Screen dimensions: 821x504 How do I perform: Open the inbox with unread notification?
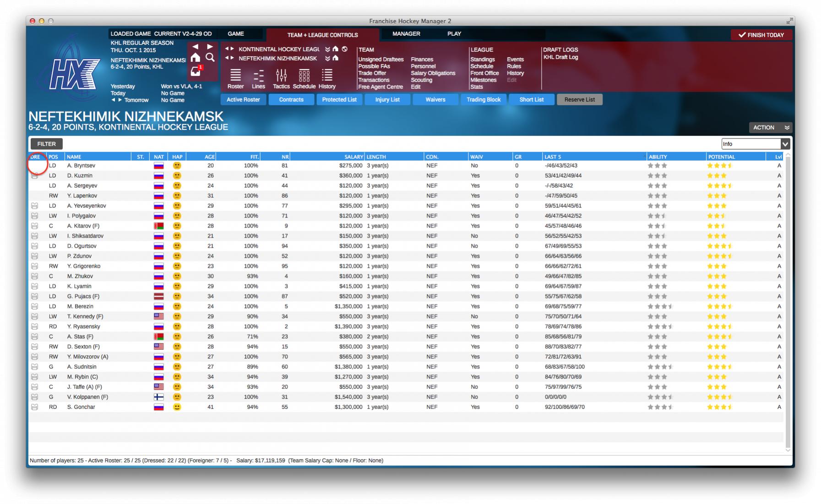tap(196, 71)
